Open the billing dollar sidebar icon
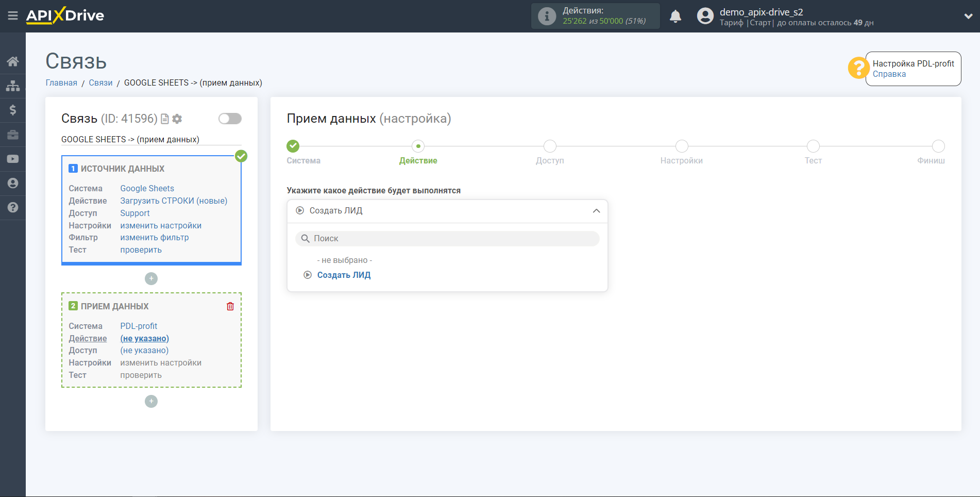The image size is (980, 497). (x=13, y=110)
